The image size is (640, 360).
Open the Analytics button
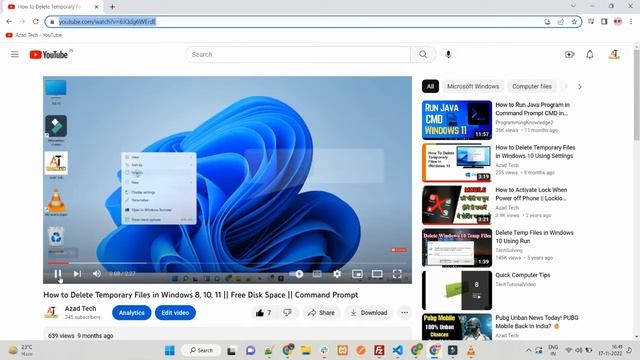coord(131,313)
